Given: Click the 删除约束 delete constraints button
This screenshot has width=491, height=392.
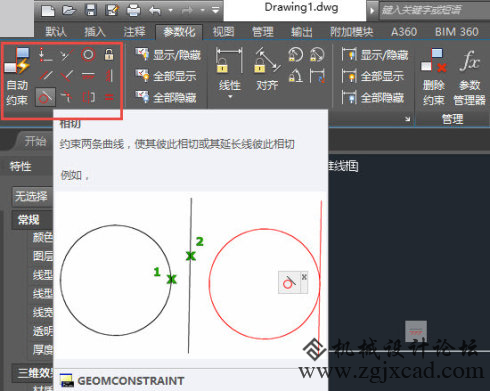Looking at the screenshot, I should (x=433, y=77).
